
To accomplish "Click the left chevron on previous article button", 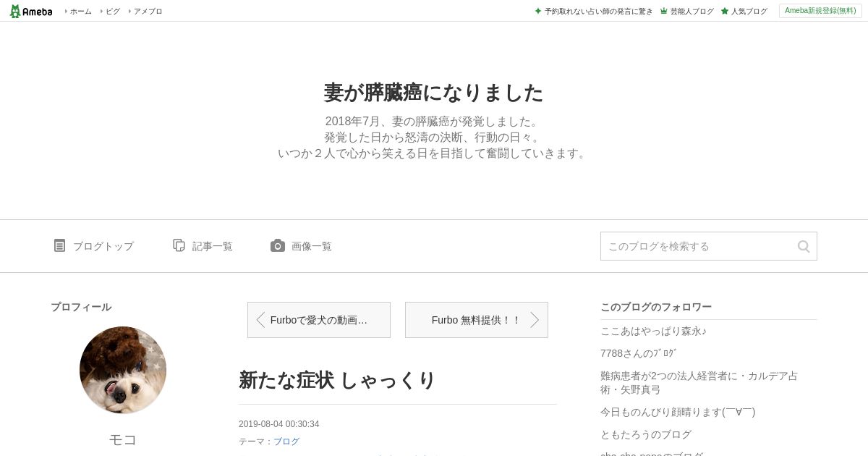I will [x=260, y=320].
